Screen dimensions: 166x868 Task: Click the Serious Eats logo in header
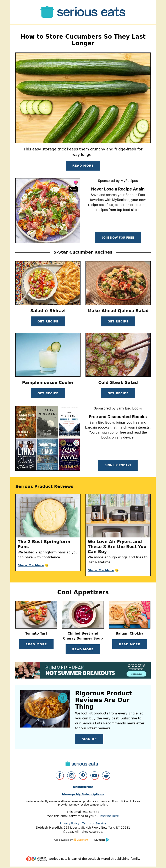(83, 12)
